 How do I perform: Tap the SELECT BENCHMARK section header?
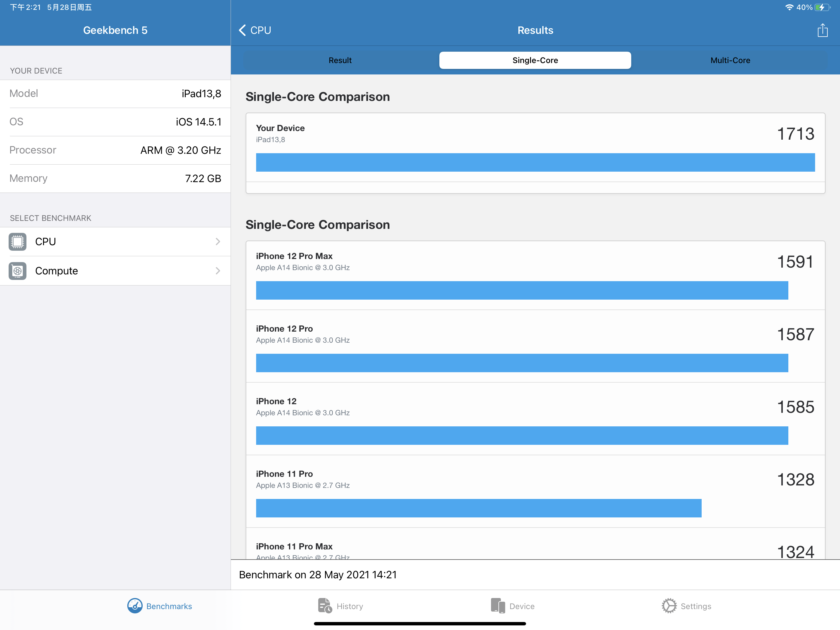(x=50, y=218)
